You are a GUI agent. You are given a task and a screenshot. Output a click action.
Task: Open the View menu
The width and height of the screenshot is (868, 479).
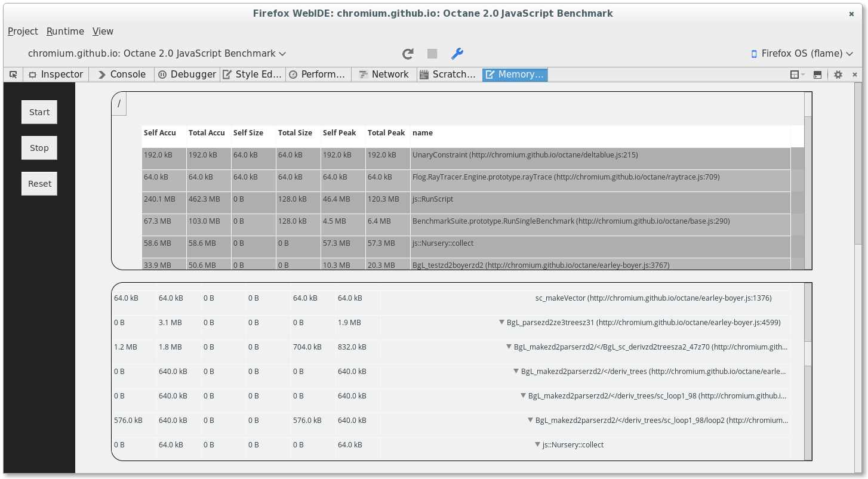(103, 31)
